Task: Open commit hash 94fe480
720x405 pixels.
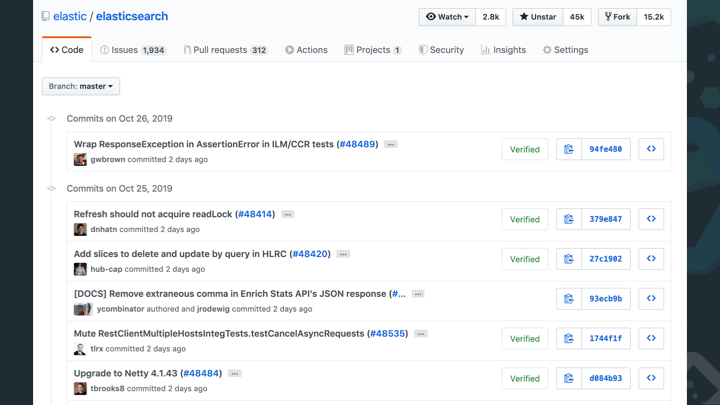Action: point(606,149)
